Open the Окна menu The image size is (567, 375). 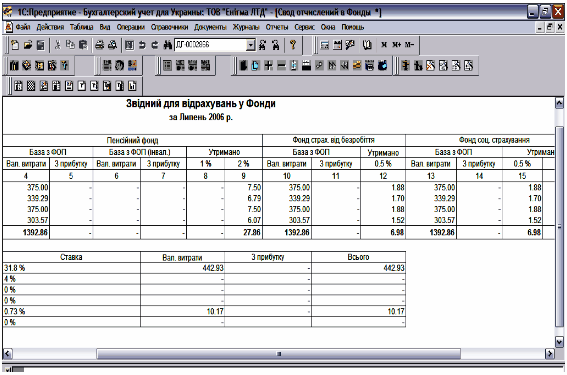coord(328,27)
